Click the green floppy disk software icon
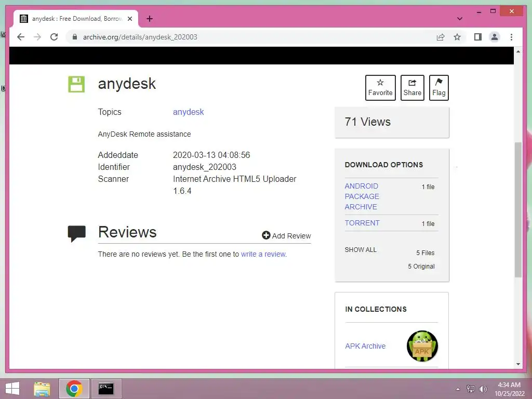Image resolution: width=532 pixels, height=399 pixels. click(76, 84)
